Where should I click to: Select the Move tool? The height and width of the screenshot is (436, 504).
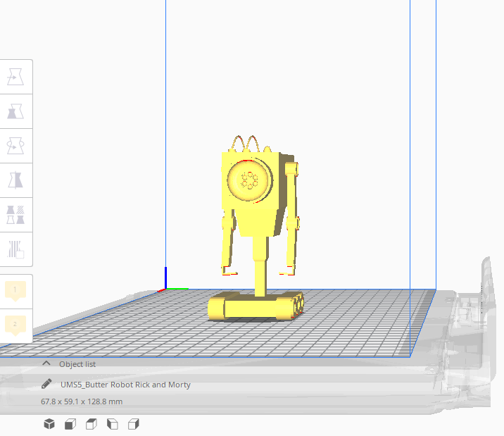(15, 77)
